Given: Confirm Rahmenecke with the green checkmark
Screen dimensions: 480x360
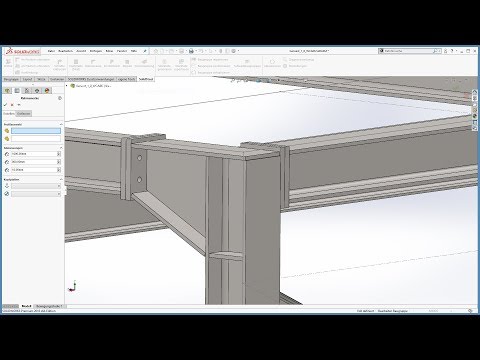Looking at the screenshot, I should click(5, 105).
